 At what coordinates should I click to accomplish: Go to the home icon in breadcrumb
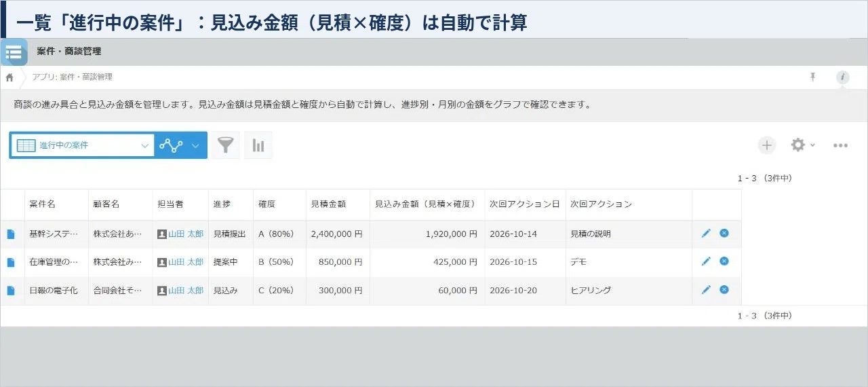(9, 77)
